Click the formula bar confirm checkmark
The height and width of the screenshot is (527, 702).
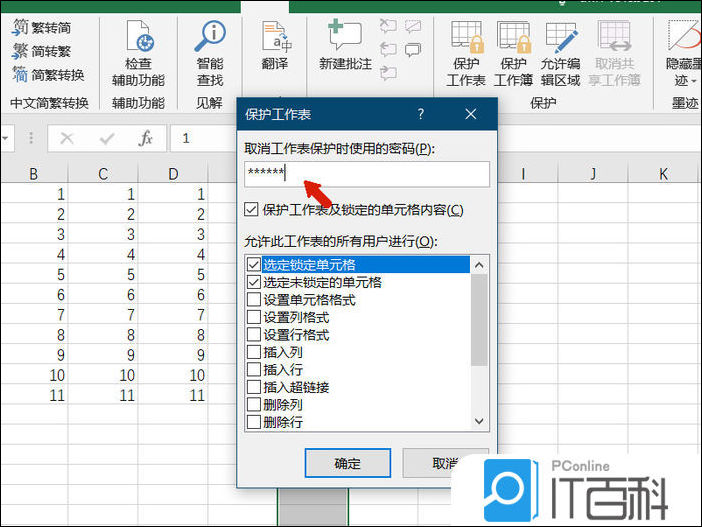tap(107, 138)
